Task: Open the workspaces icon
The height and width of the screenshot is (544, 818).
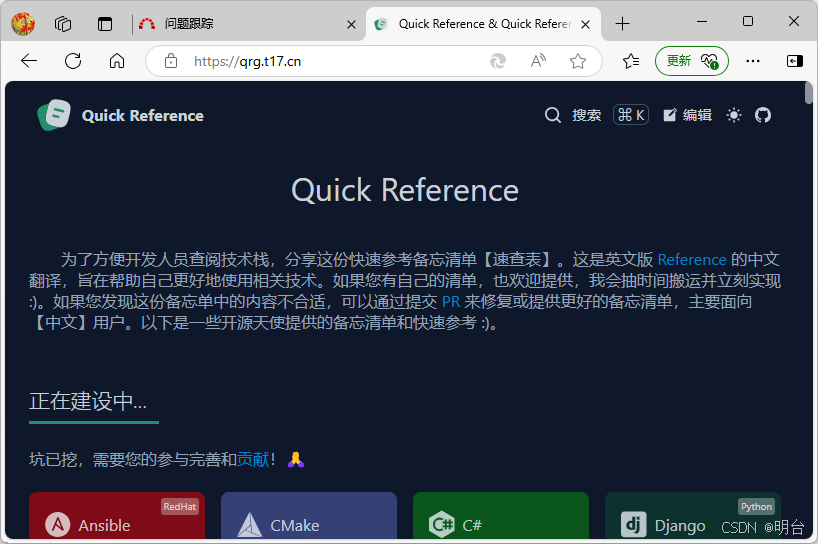Action: tap(63, 24)
